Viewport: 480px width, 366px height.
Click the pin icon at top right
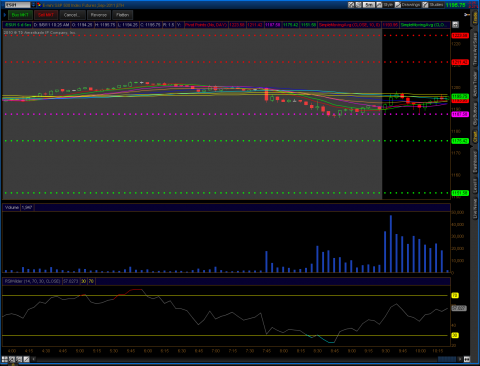tap(466, 15)
